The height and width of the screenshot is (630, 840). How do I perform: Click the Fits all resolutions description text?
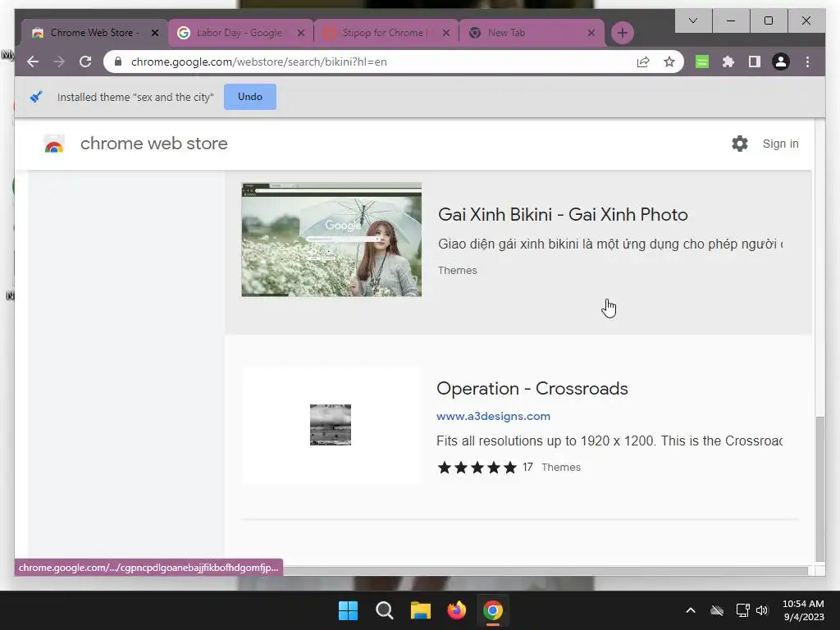tap(609, 441)
